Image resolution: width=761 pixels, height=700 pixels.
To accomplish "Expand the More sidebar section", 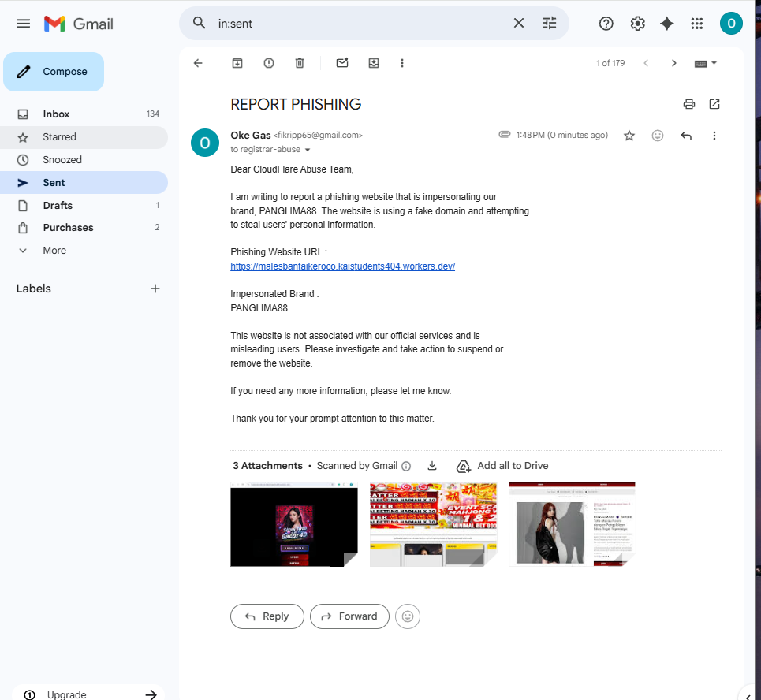I will click(84, 251).
